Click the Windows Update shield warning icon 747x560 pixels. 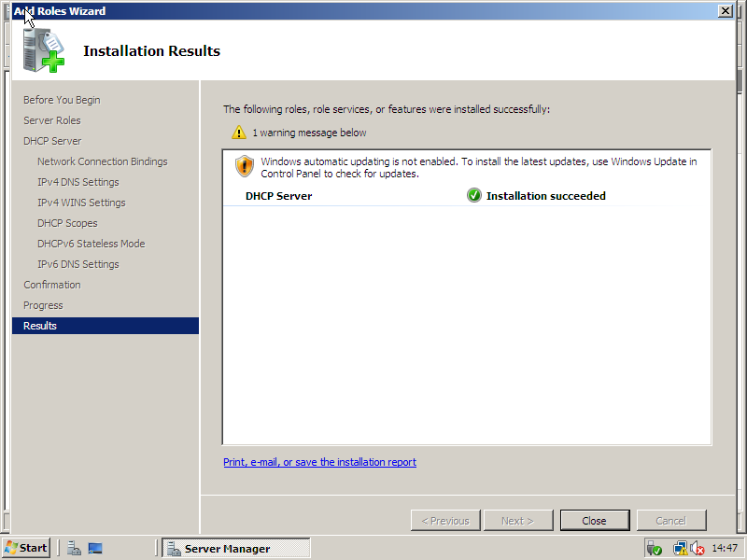(245, 167)
